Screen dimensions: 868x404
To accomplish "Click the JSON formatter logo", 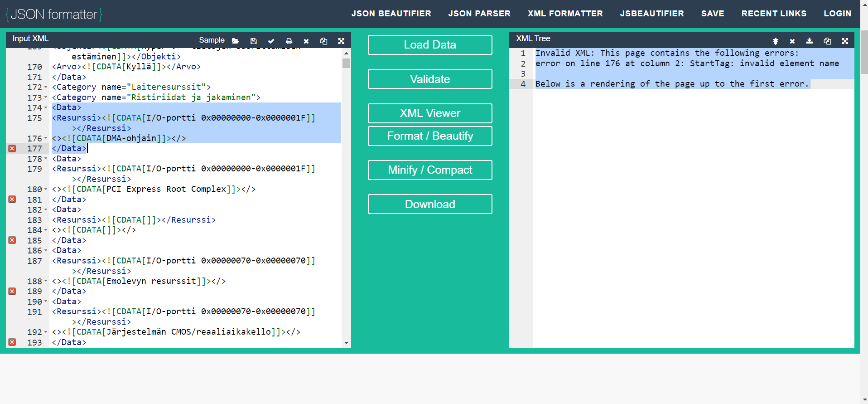I will [x=54, y=15].
